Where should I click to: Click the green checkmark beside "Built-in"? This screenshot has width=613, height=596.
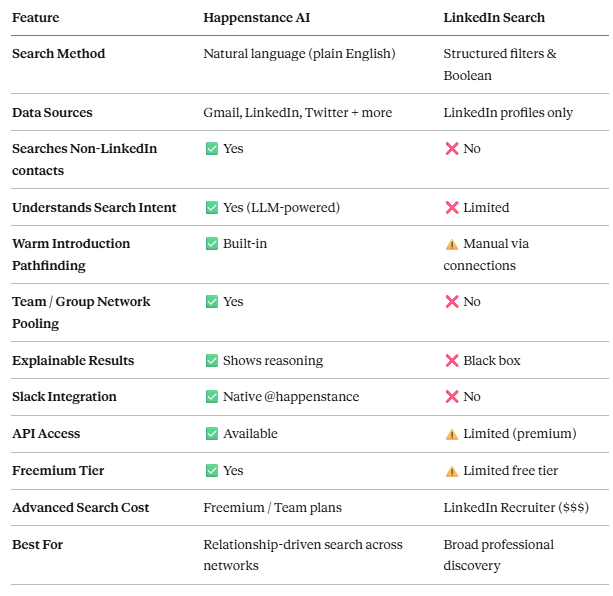[x=211, y=244]
